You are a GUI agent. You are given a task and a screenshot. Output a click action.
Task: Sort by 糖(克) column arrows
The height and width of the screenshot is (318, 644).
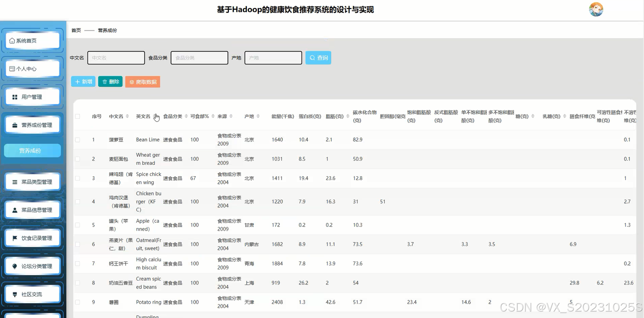(x=533, y=116)
